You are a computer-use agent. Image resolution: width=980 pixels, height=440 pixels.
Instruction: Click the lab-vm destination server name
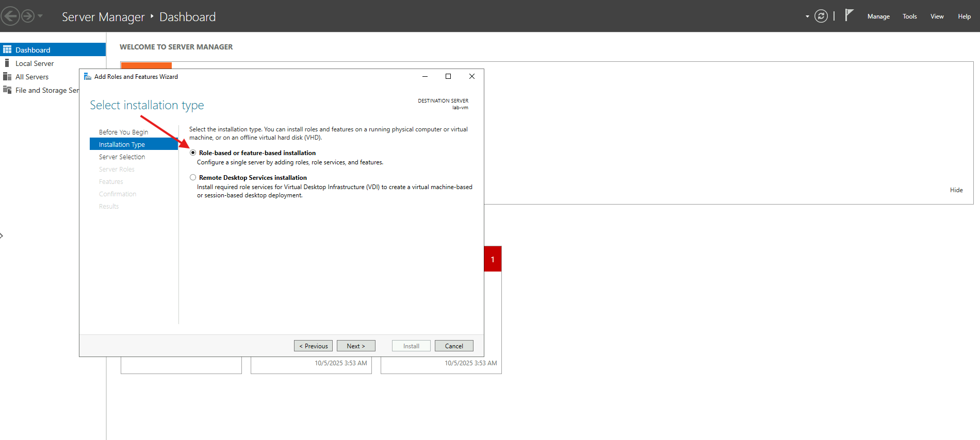pos(461,108)
